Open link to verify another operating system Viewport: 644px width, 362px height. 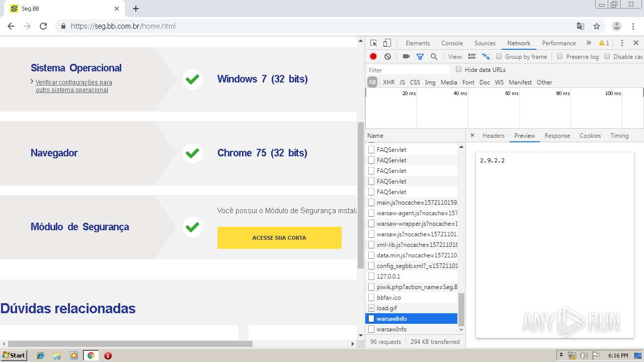(73, 86)
